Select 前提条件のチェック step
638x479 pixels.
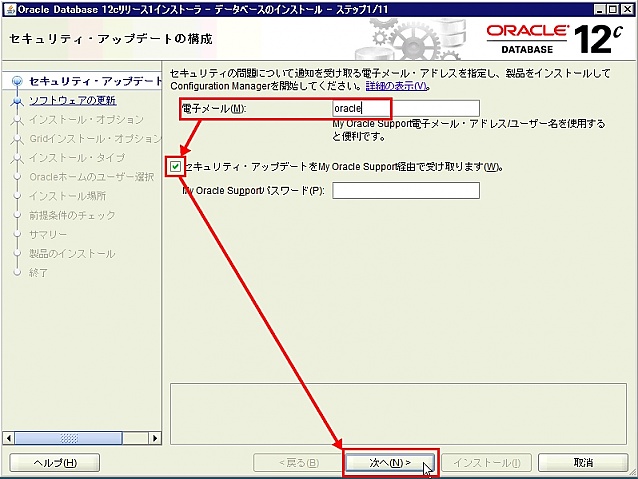[x=72, y=215]
